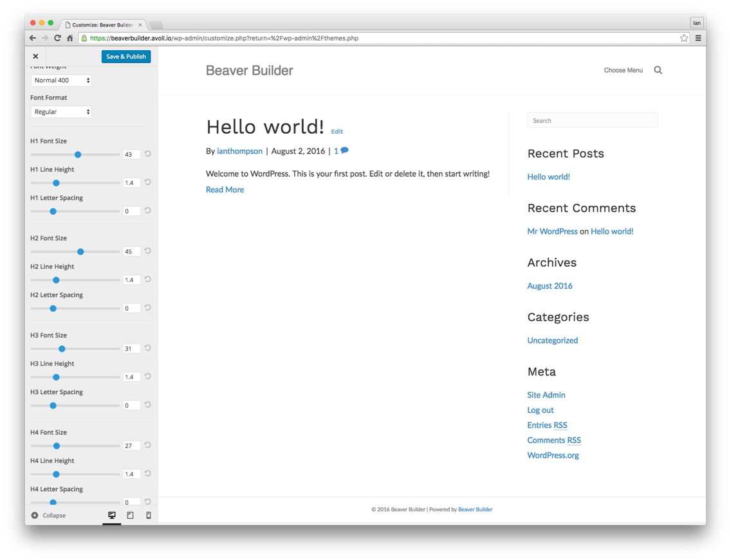
Task: Open the Font Weight dropdown (Normal 400)
Action: [x=61, y=80]
